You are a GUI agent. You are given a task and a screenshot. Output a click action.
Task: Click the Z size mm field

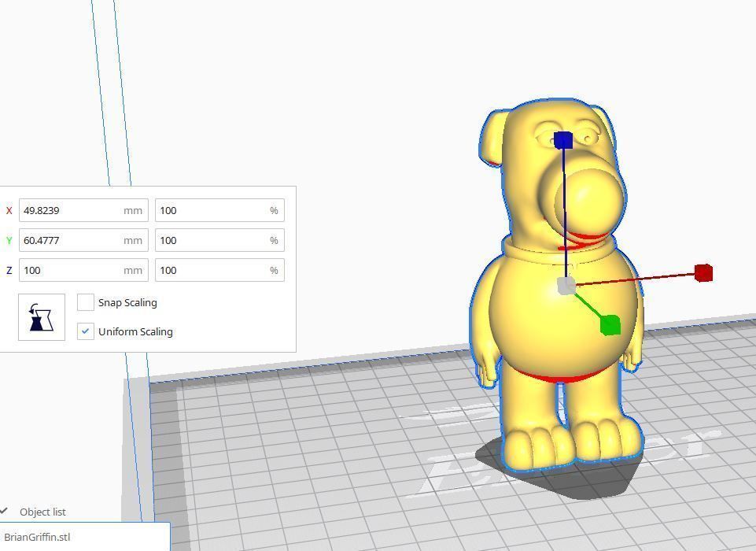[x=83, y=270]
